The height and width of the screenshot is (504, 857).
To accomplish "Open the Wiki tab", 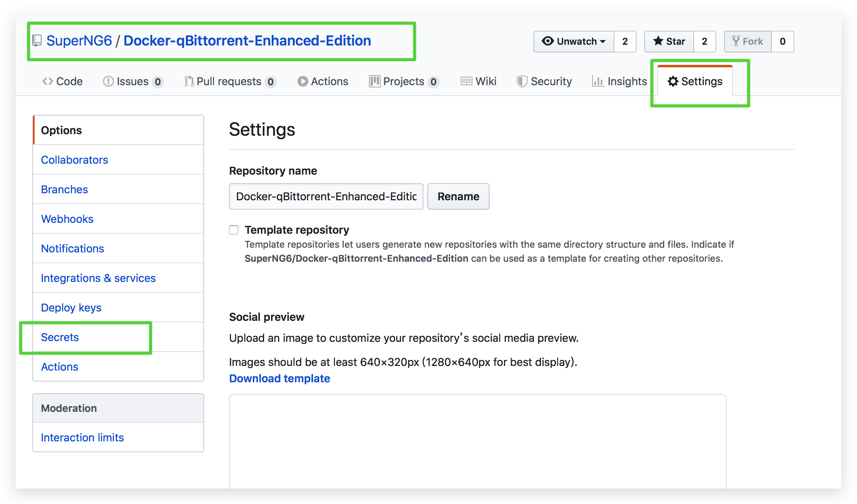I will pos(479,81).
